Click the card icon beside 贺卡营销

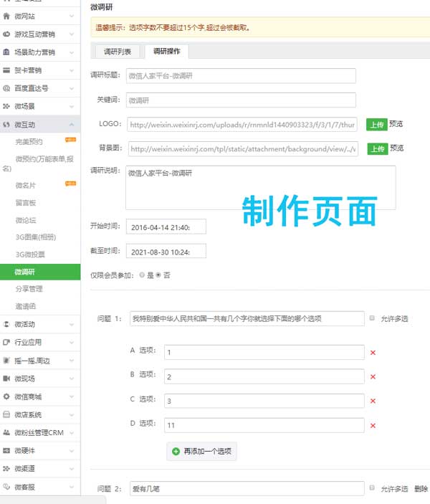[x=6, y=70]
